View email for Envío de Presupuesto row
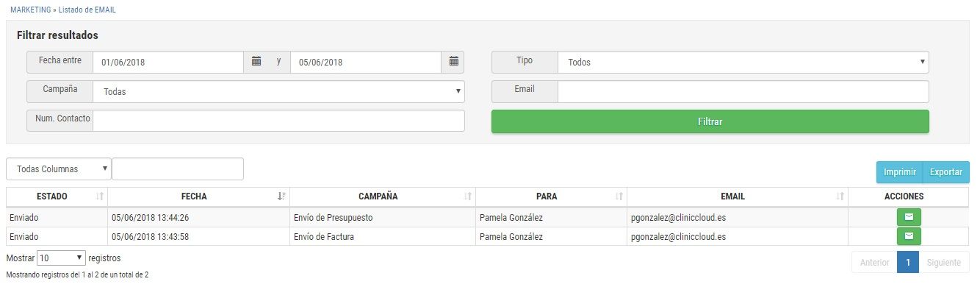980x287 pixels. (x=909, y=217)
